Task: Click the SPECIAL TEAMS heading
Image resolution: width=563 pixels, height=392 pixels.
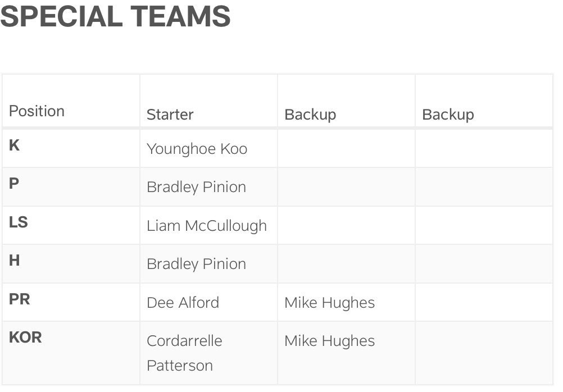Action: click(x=115, y=16)
